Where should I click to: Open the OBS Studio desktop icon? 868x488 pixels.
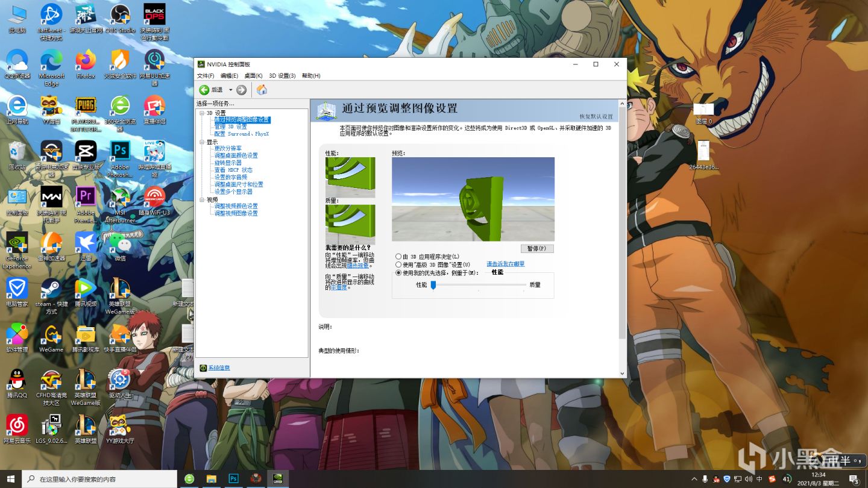point(120,18)
